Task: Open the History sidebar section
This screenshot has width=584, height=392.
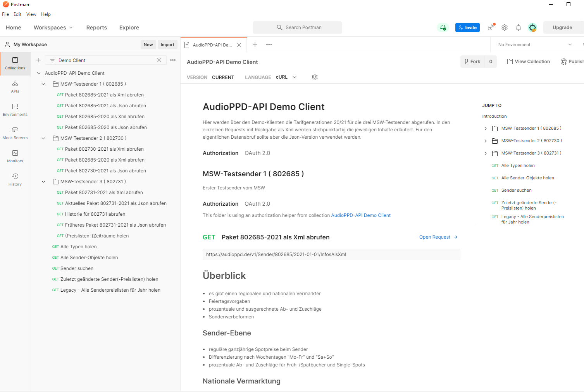Action: [x=15, y=180]
